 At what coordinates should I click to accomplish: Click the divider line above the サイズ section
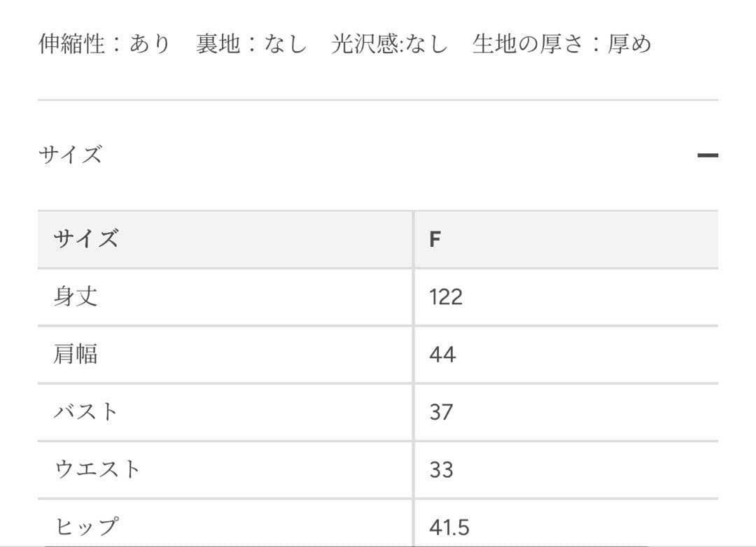pyautogui.click(x=378, y=100)
